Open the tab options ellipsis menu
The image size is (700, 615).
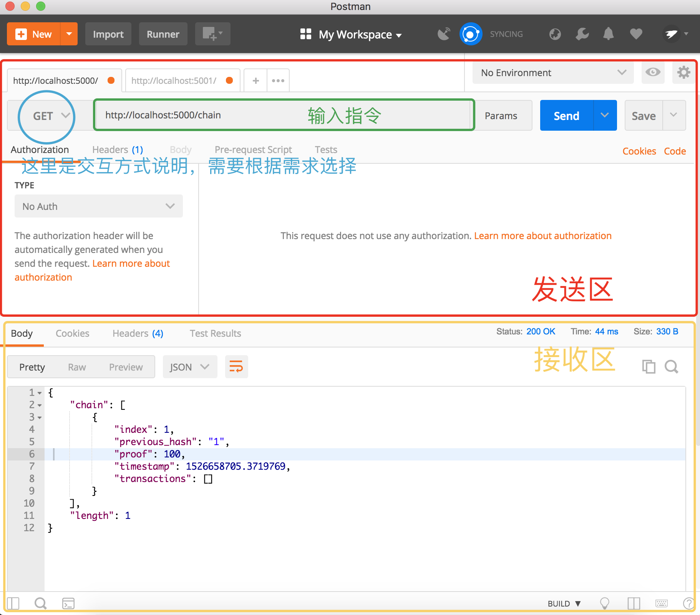[x=278, y=81]
